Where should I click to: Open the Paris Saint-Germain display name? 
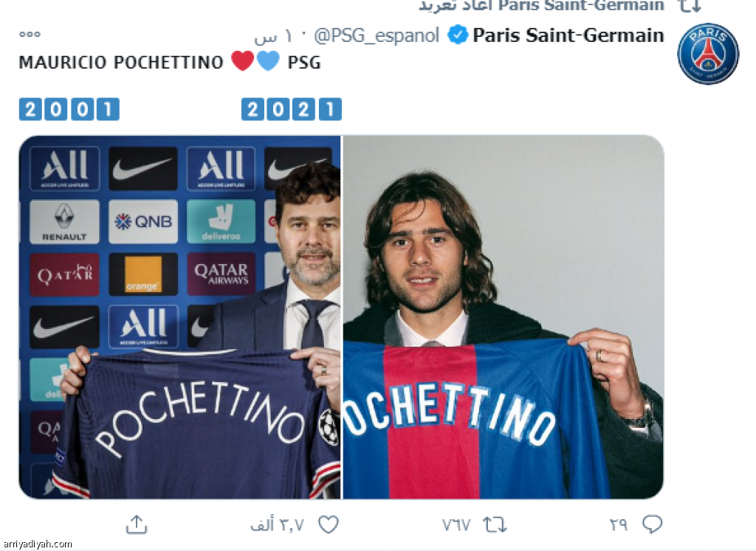click(x=568, y=35)
